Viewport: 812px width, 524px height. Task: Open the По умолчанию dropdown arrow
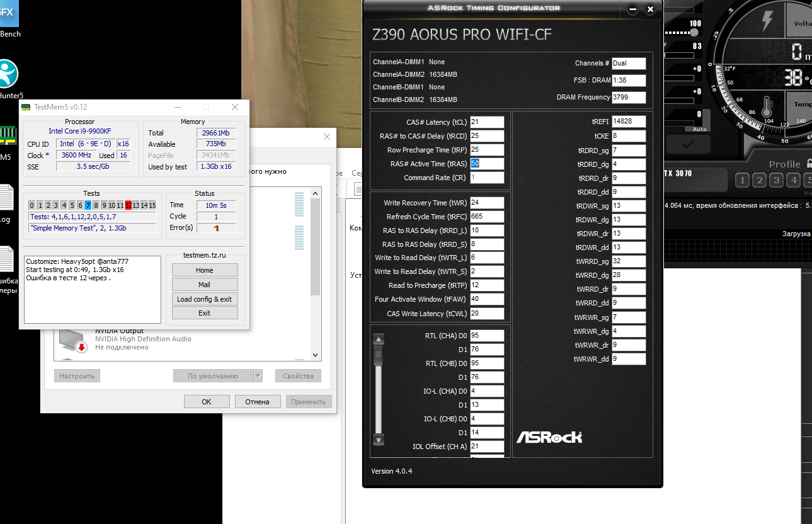point(258,376)
